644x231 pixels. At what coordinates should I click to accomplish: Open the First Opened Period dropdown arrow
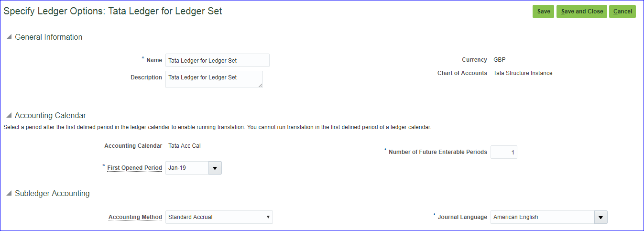pyautogui.click(x=215, y=168)
